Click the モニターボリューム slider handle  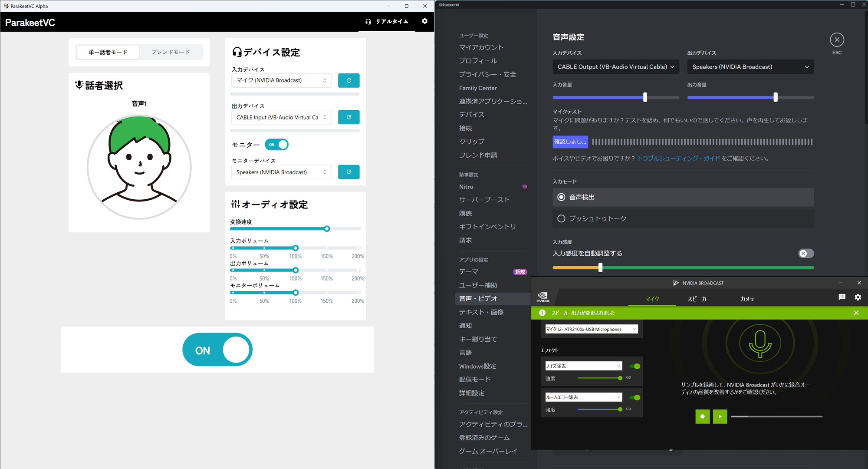(296, 292)
